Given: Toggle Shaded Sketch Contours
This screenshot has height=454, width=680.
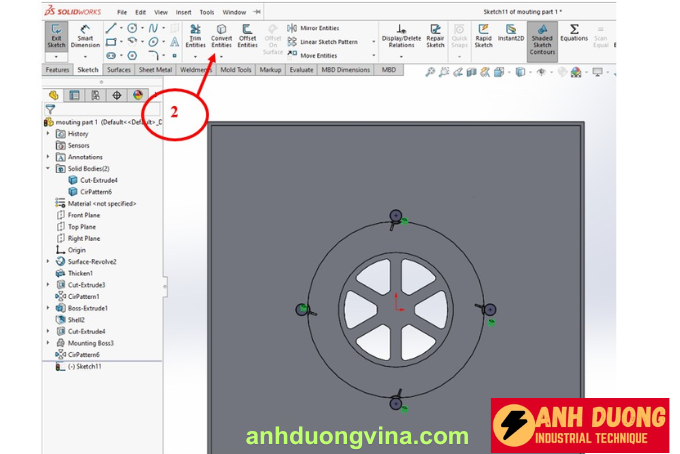Looking at the screenshot, I should [x=542, y=40].
